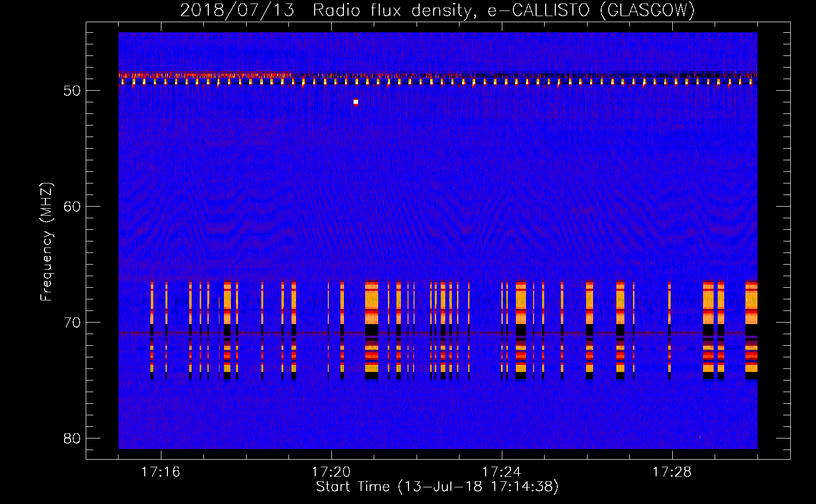Image resolution: width=816 pixels, height=504 pixels.
Task: Click the 17:24 time tick label
Action: click(501, 472)
